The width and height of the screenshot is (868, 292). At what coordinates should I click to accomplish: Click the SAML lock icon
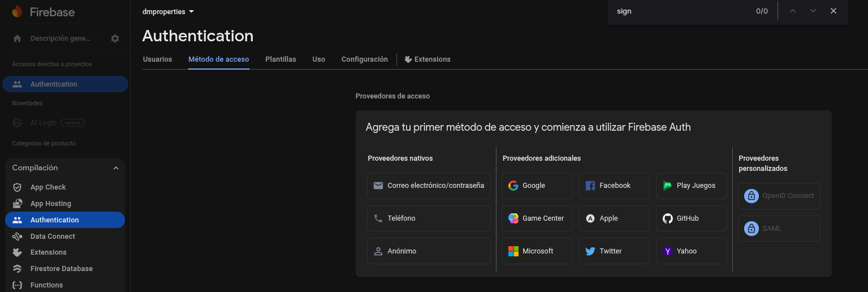752,229
